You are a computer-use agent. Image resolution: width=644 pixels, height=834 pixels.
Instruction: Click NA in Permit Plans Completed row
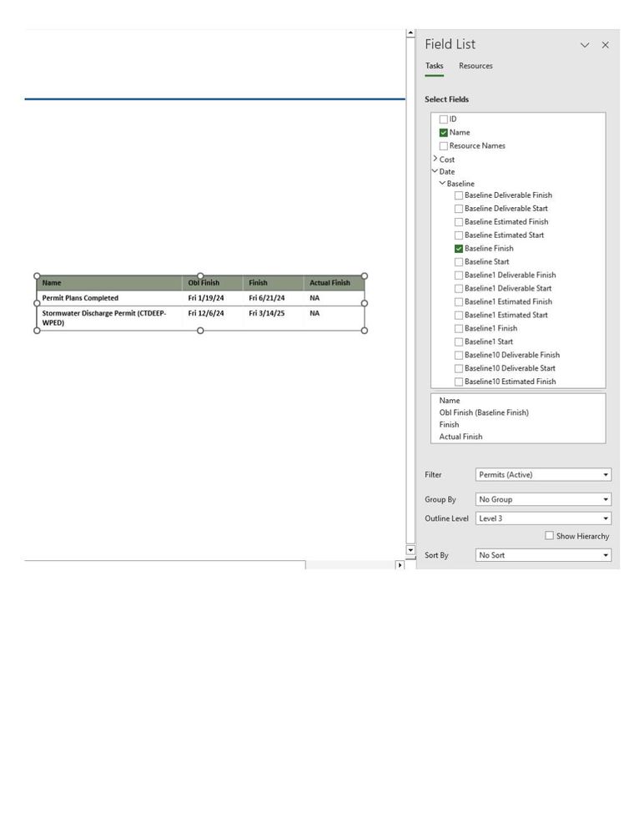[x=335, y=298]
